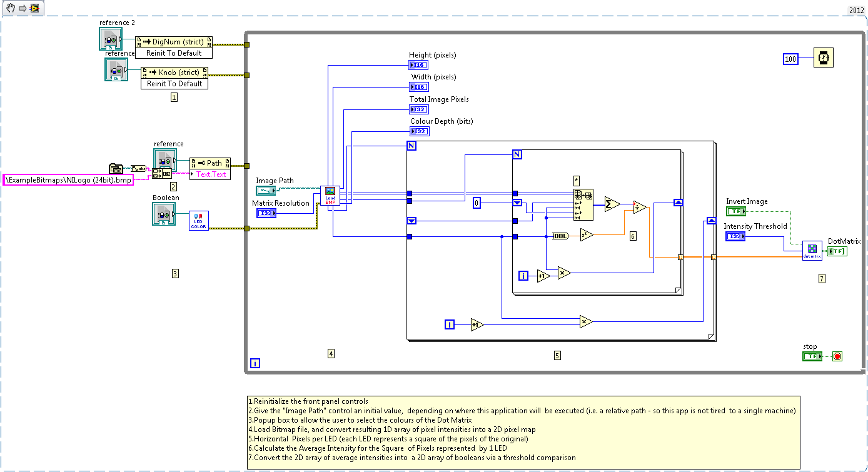
Task: Open the Load BMP subVI node
Action: [330, 194]
